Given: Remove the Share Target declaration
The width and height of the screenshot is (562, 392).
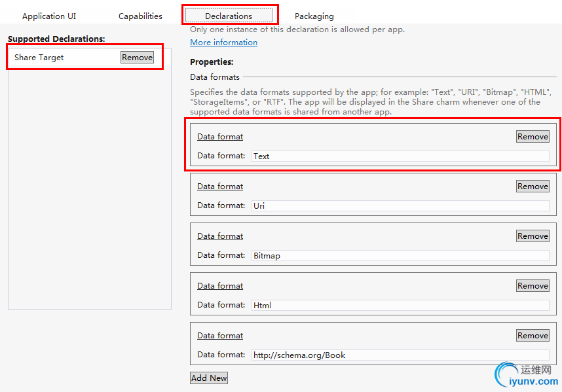Looking at the screenshot, I should [x=137, y=58].
